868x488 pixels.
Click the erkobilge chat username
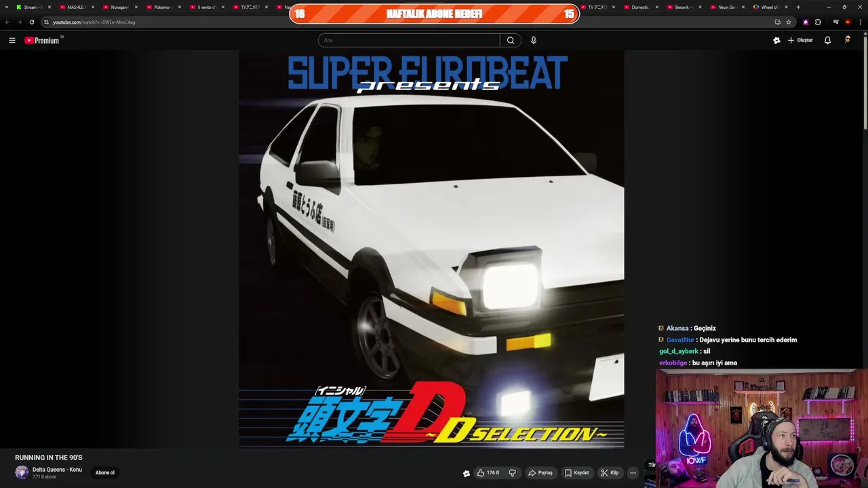(673, 363)
